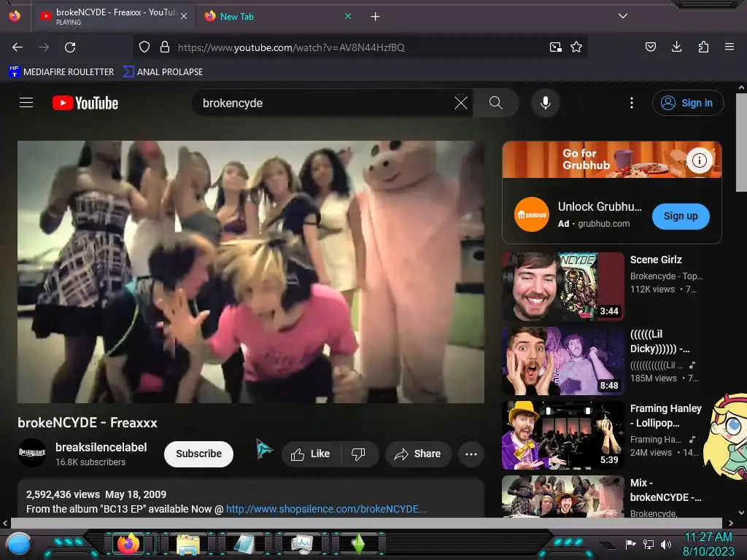Open the Firefox application menu
747x560 pixels.
[729, 47]
